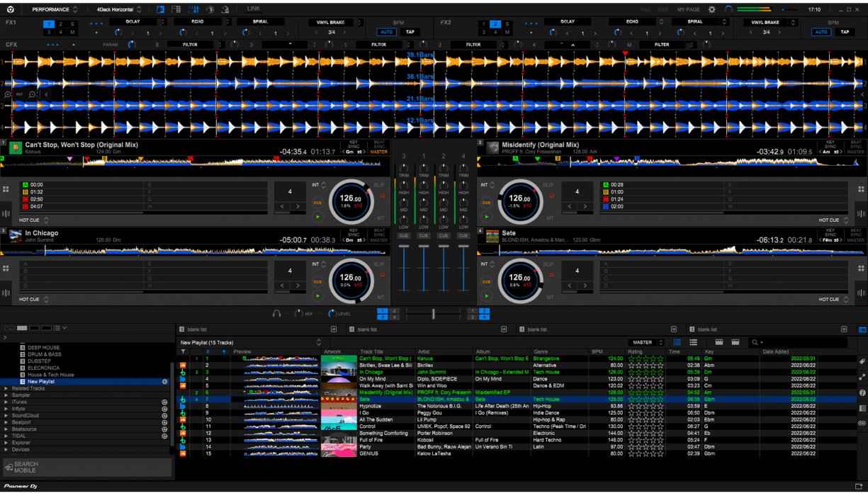Open FX1 DELAY effect dropdown
The height and width of the screenshot is (496, 868).
pos(137,22)
